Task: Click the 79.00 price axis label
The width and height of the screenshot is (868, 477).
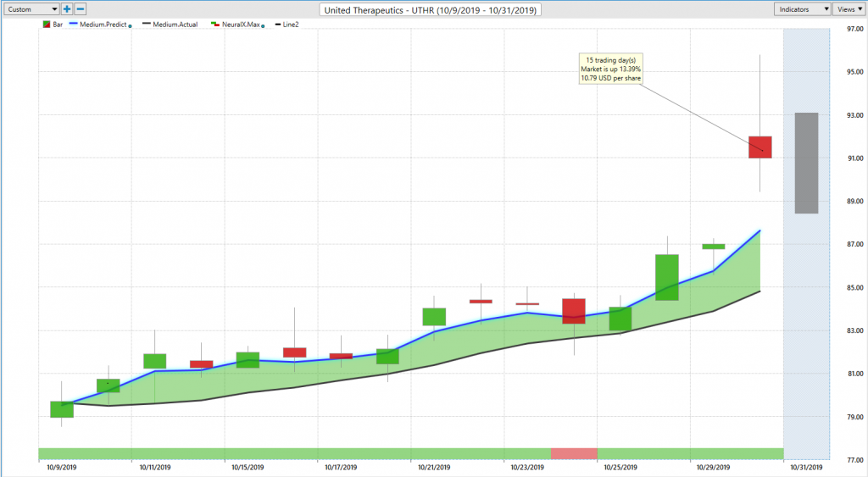Action: pos(855,417)
